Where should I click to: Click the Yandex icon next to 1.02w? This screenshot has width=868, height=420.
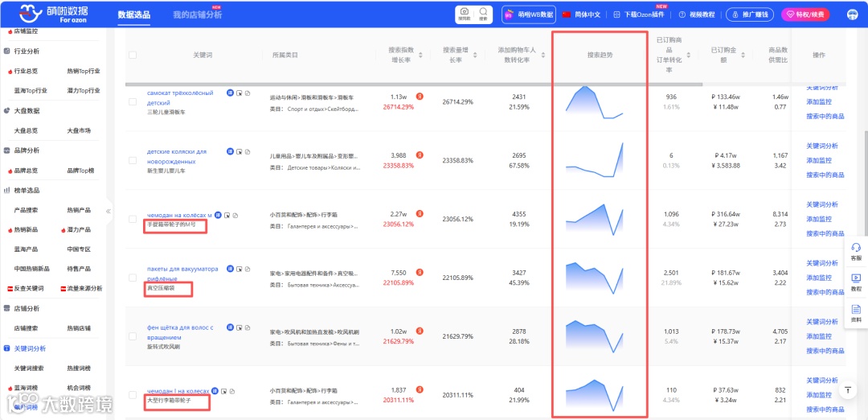click(x=420, y=331)
